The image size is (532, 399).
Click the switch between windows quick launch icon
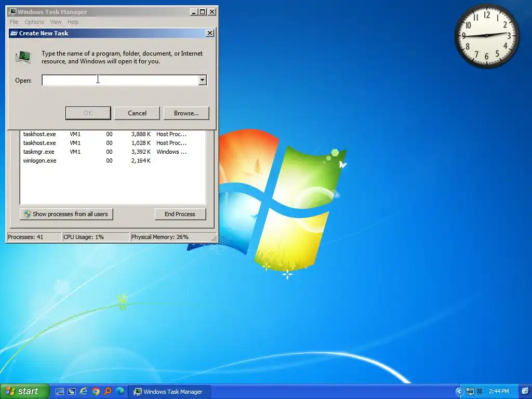[72, 392]
